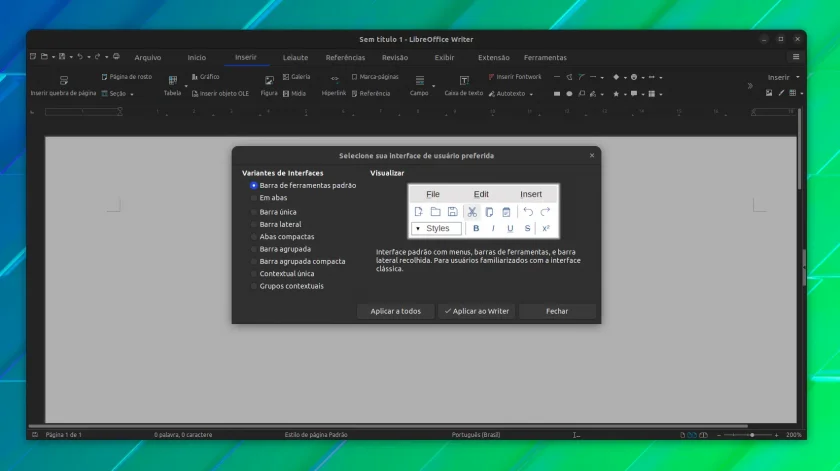The height and width of the screenshot is (471, 840).
Task: Click the Tabela grid icon
Action: pos(172,80)
